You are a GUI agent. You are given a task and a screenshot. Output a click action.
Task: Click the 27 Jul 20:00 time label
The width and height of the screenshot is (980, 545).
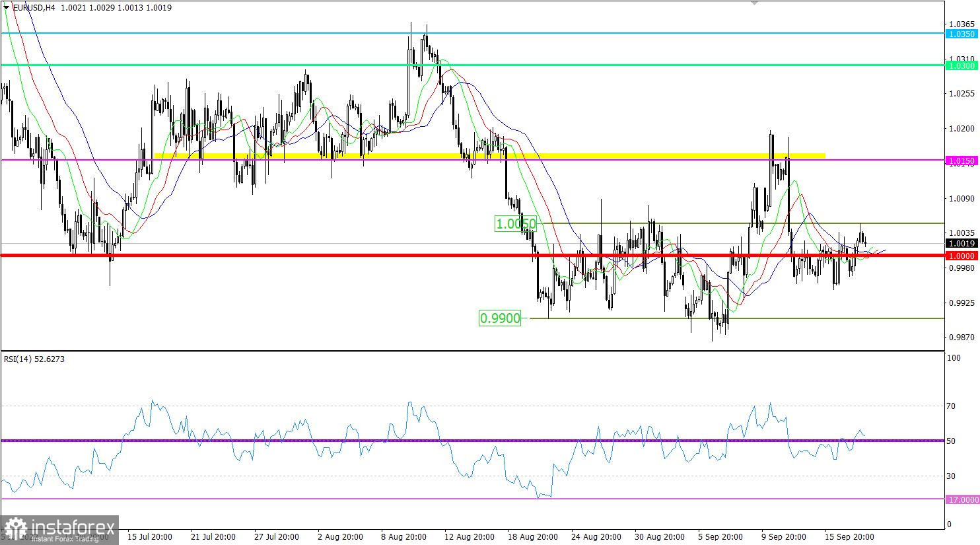coord(277,537)
